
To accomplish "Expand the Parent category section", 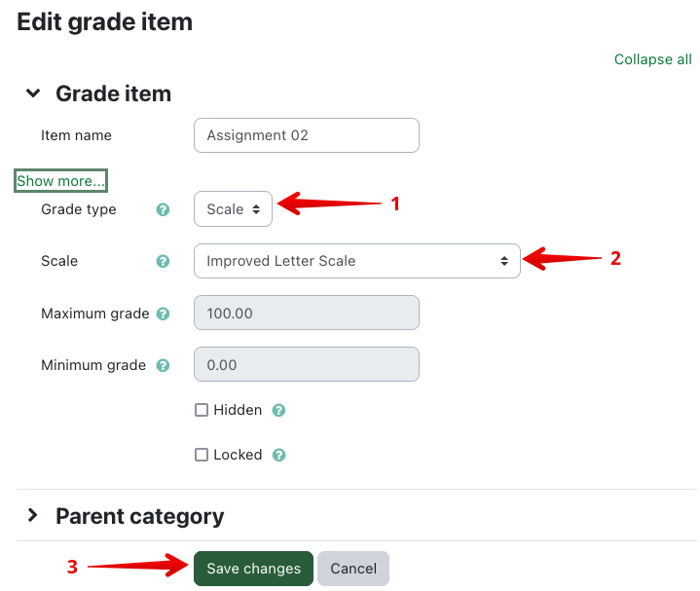I will (x=33, y=515).
